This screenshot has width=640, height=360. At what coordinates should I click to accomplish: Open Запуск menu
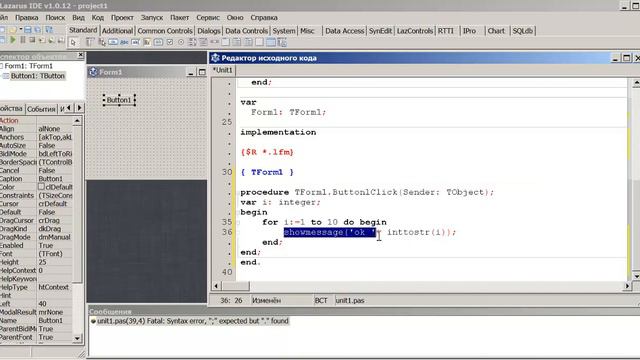152,18
